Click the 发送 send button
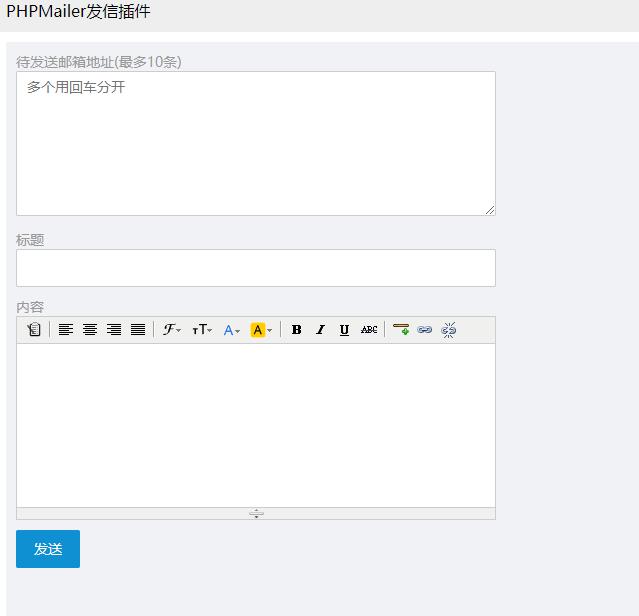The height and width of the screenshot is (616, 639). click(x=48, y=549)
